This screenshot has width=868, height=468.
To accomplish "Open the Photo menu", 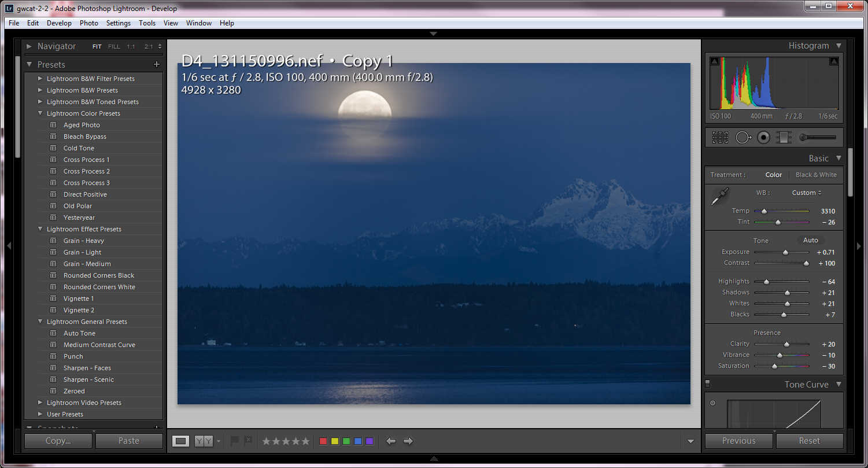I will coord(89,23).
